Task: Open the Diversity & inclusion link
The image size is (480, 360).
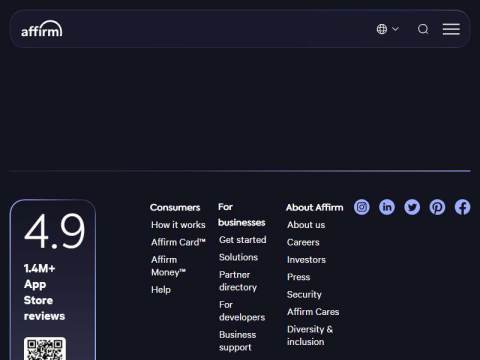Action: point(310,335)
